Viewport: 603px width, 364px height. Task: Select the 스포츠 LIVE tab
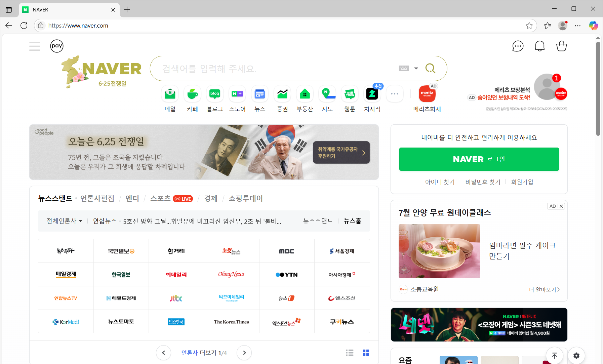171,199
